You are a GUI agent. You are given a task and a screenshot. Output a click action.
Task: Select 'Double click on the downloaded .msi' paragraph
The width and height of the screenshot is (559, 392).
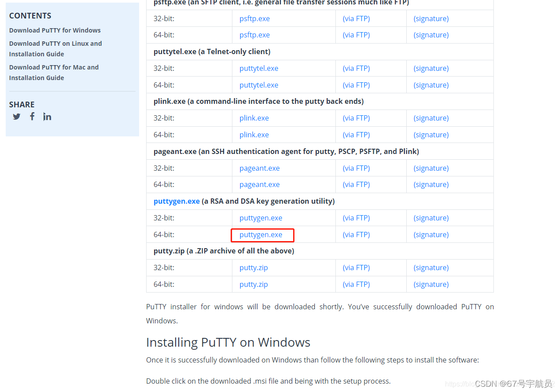click(x=268, y=381)
